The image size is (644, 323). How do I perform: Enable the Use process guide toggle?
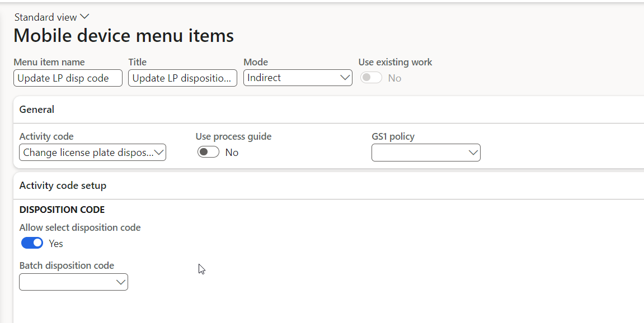[208, 153]
